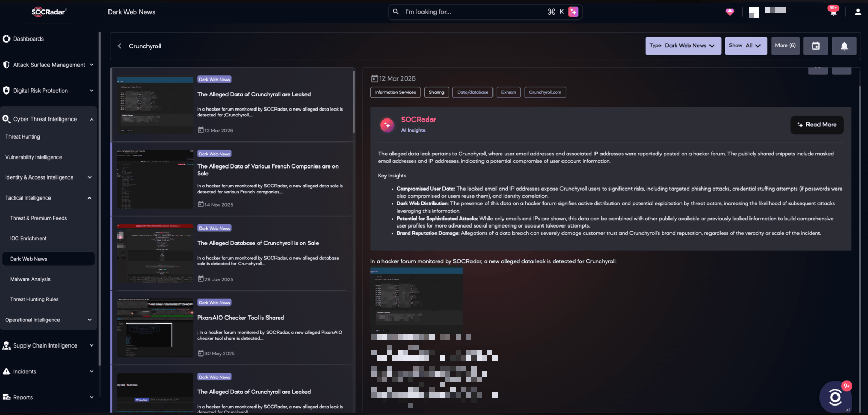Click the search magnifier icon
868x415 pixels.
(396, 12)
